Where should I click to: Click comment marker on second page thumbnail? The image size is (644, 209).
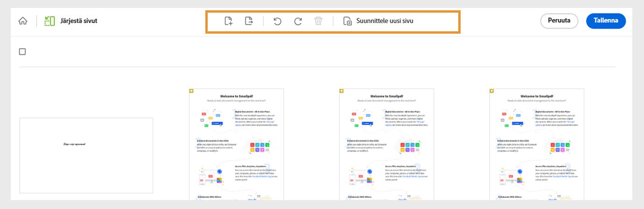coord(191,91)
